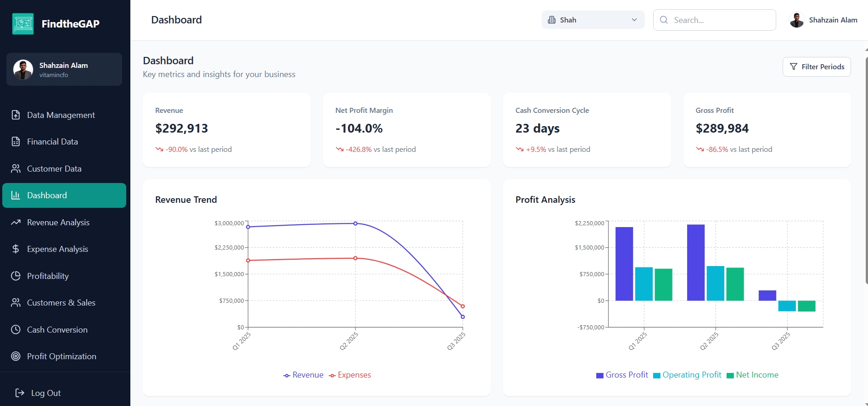Click the Cash Conversion clock icon
Screen dimensions: 868x406
[x=16, y=330]
